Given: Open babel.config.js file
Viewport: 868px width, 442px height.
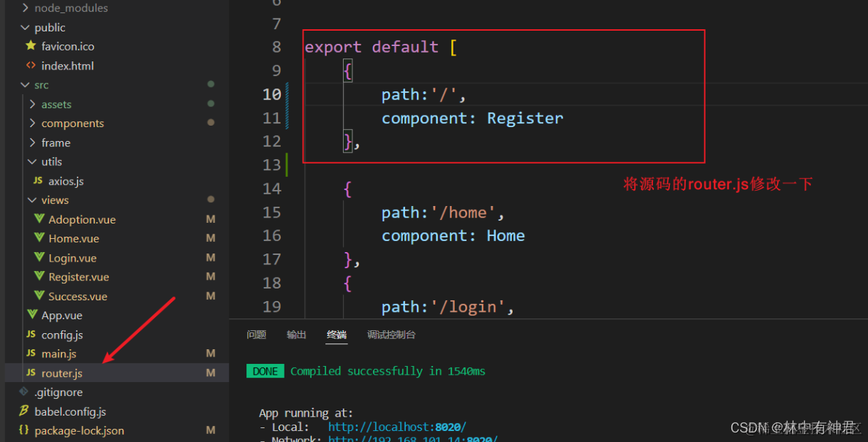Looking at the screenshot, I should point(70,412).
